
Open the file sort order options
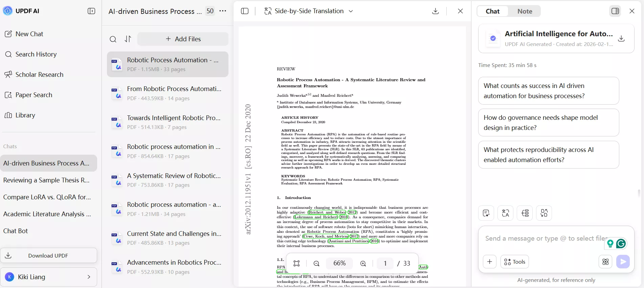(128, 39)
